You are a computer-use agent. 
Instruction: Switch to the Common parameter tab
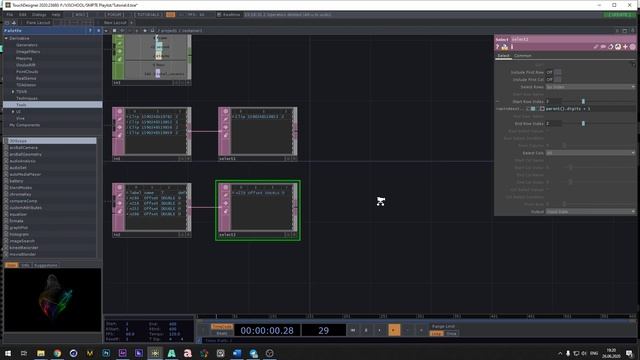tap(522, 56)
